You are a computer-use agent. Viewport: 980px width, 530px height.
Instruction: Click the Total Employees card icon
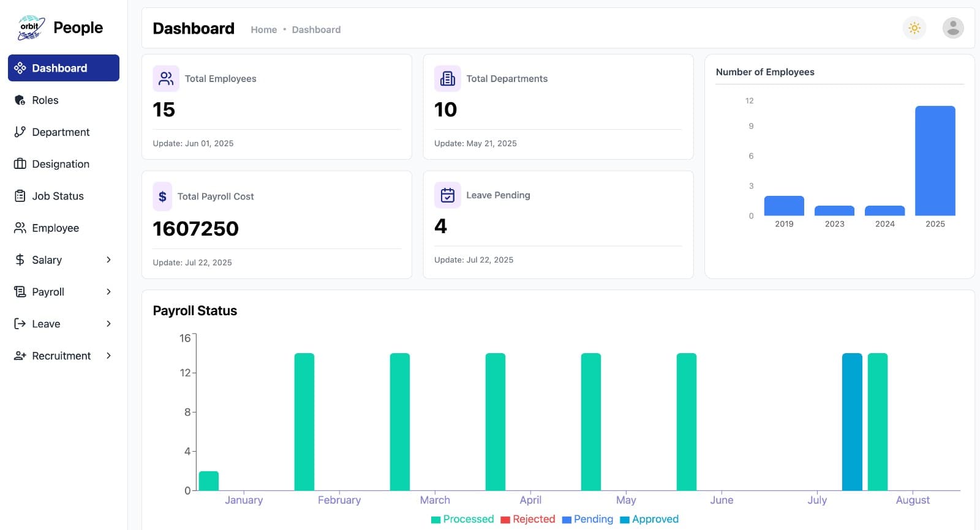[166, 78]
